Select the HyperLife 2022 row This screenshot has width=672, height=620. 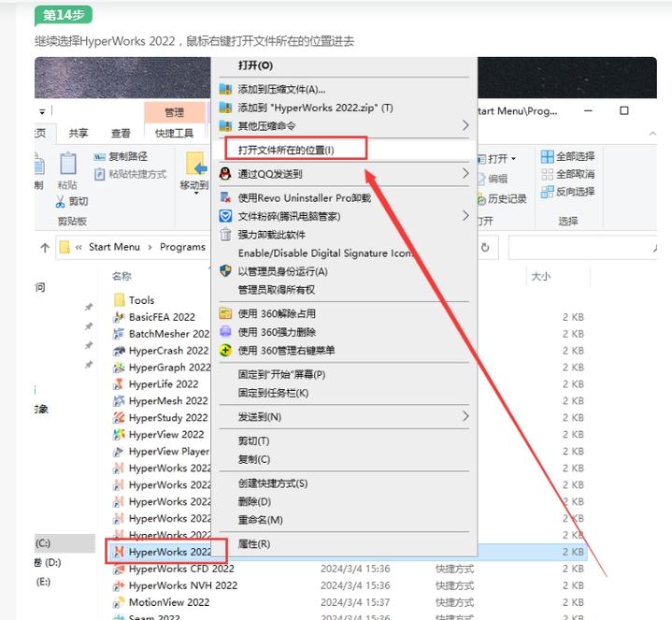[155, 384]
